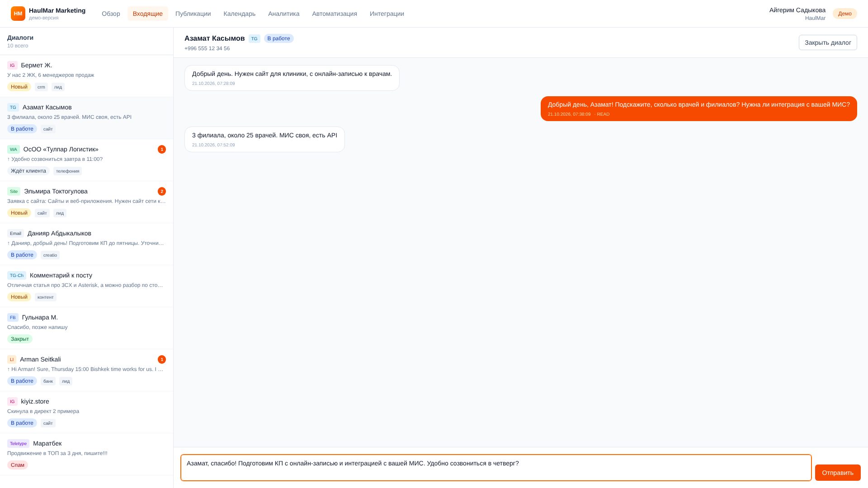Click the crm tag on Бермет Ж.
868x488 pixels.
pos(42,87)
